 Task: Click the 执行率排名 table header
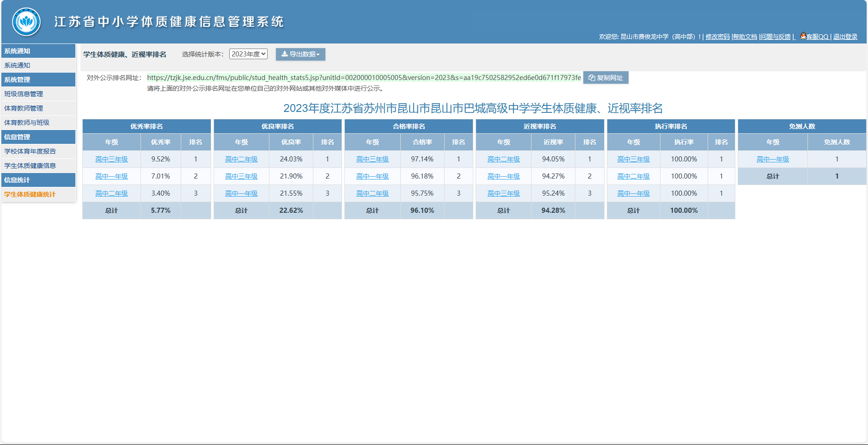671,126
